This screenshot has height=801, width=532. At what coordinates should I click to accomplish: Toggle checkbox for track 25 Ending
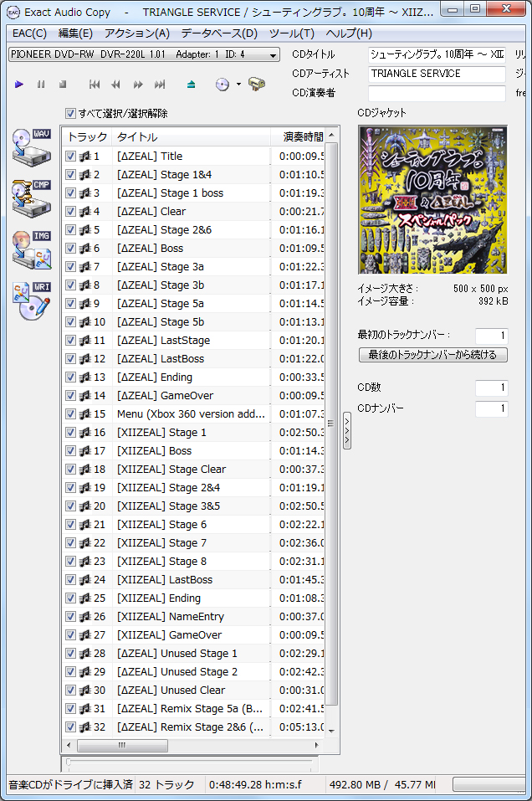tap(70, 598)
